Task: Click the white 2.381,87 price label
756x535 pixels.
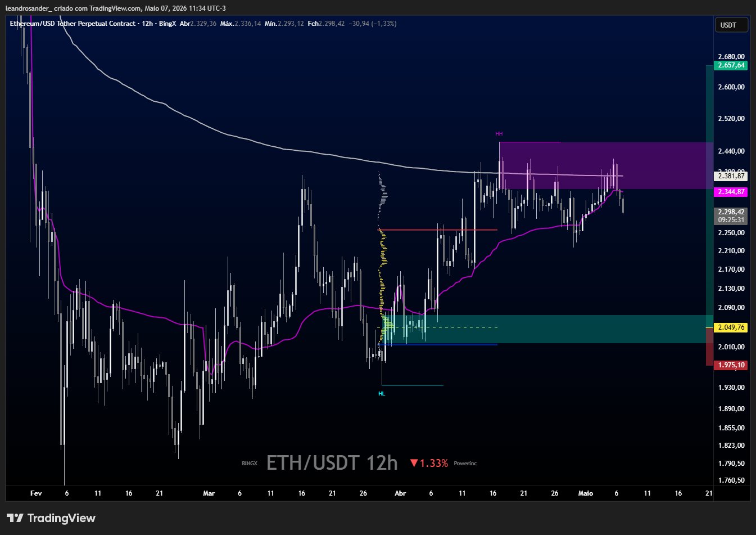Action: [731, 176]
